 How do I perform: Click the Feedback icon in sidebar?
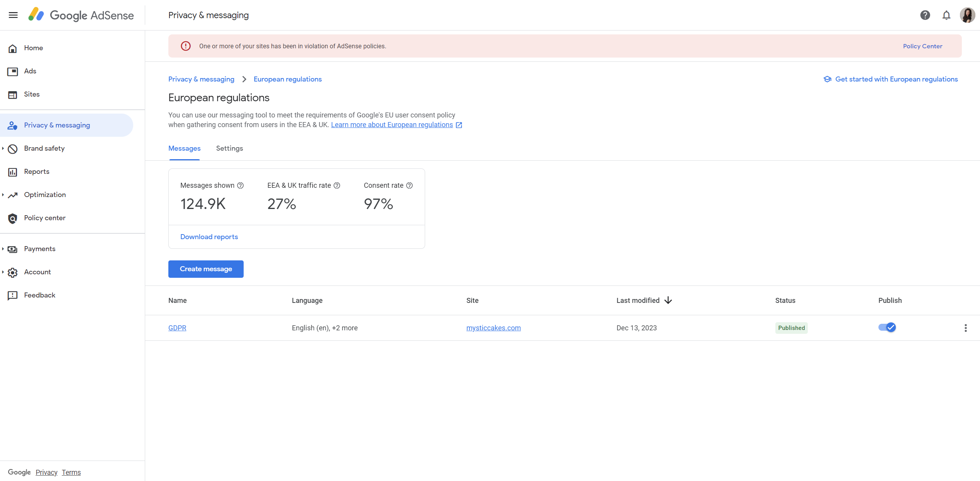coord(13,296)
